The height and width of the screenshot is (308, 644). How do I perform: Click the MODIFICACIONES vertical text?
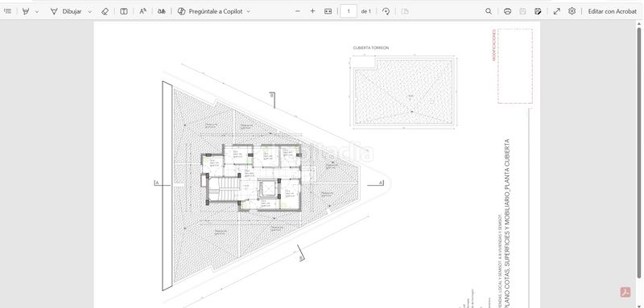(494, 45)
